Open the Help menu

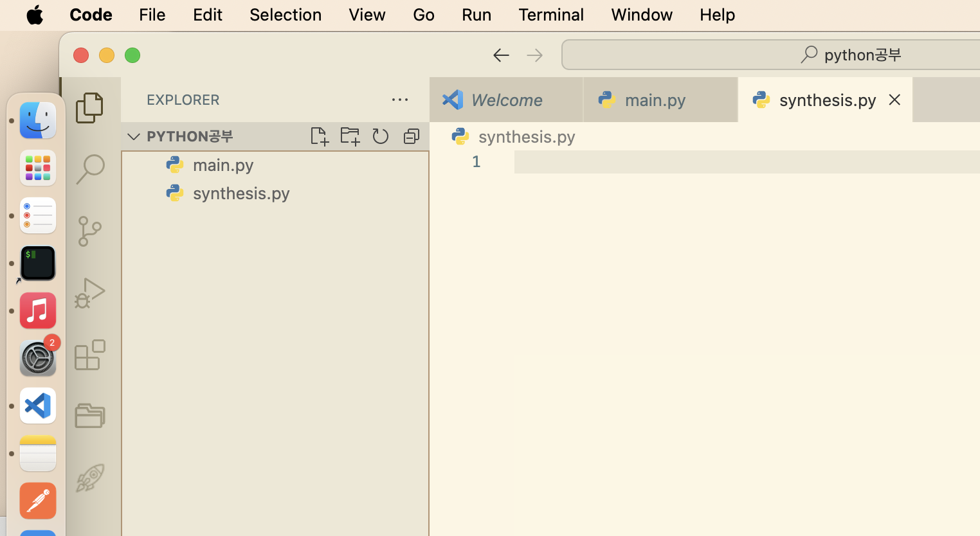(x=718, y=15)
